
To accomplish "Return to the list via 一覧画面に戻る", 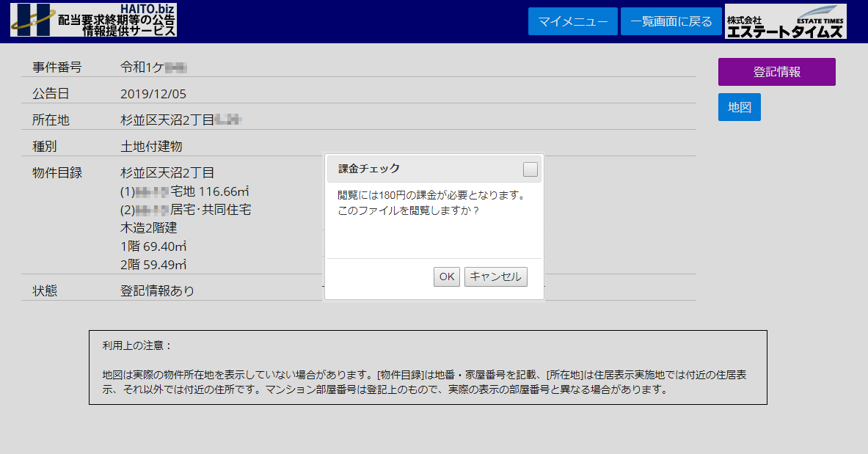I will (x=671, y=21).
